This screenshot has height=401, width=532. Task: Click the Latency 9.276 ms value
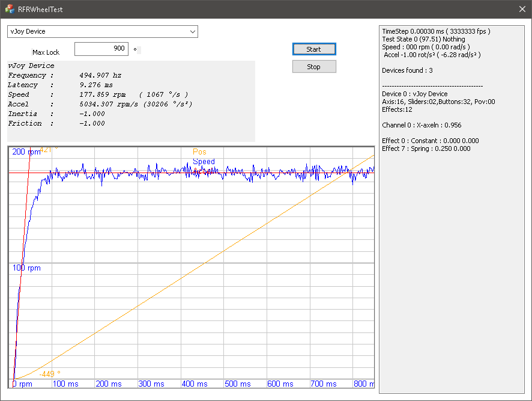[x=96, y=85]
